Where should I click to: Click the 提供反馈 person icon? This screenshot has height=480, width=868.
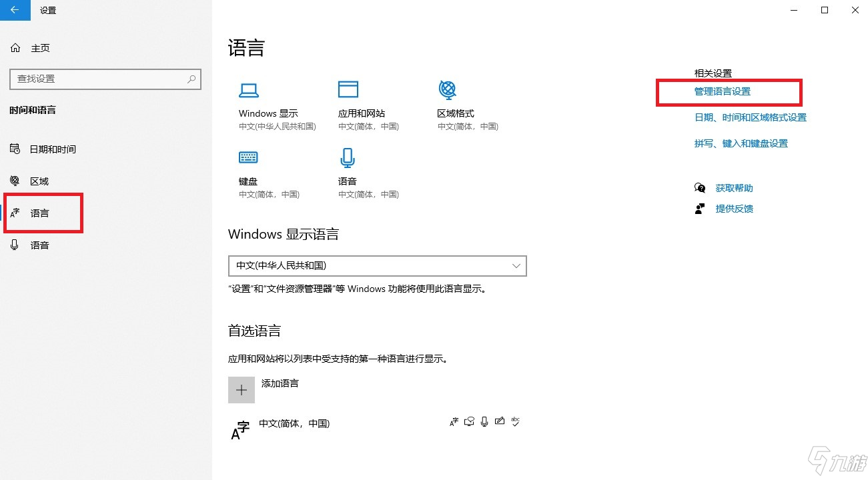click(x=700, y=209)
